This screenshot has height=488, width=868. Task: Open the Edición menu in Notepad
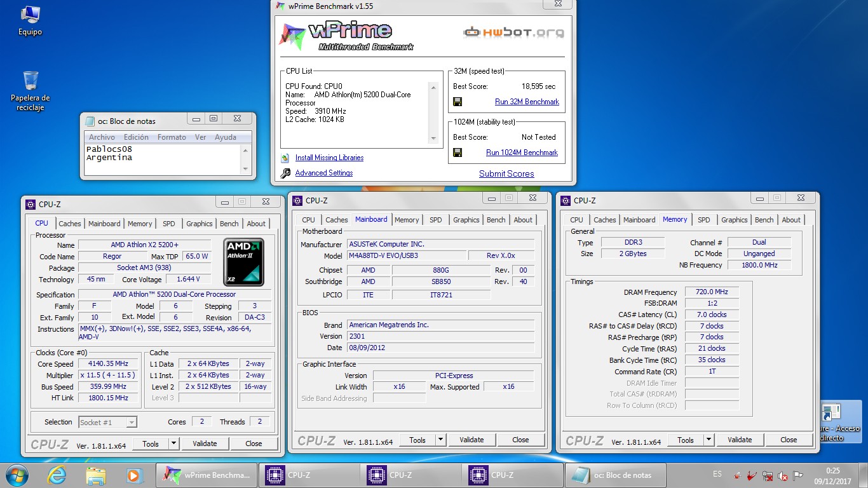(136, 137)
